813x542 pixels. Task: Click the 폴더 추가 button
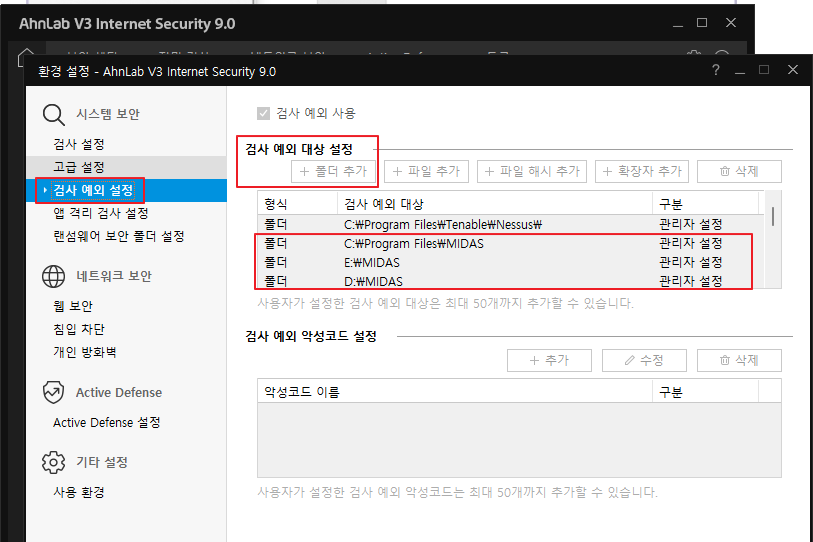point(333,171)
